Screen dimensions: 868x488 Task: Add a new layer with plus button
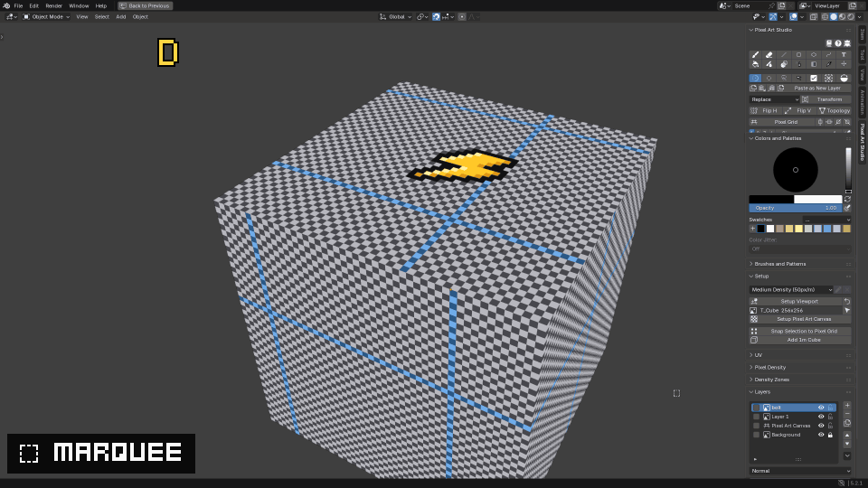coord(847,406)
